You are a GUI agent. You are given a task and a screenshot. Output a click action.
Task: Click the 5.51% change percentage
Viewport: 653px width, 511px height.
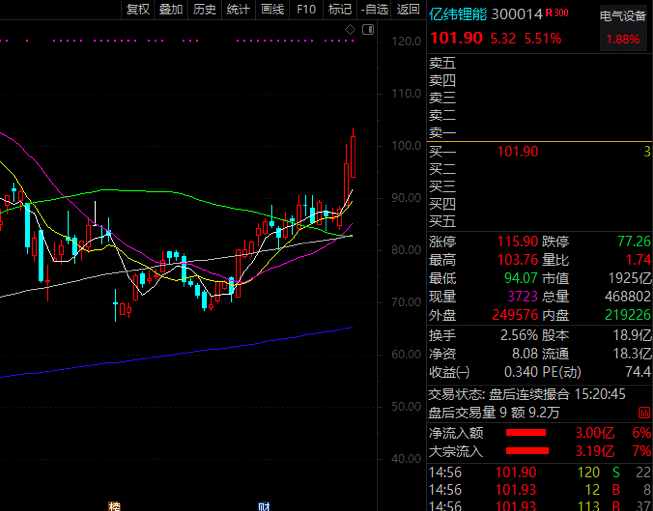point(543,39)
